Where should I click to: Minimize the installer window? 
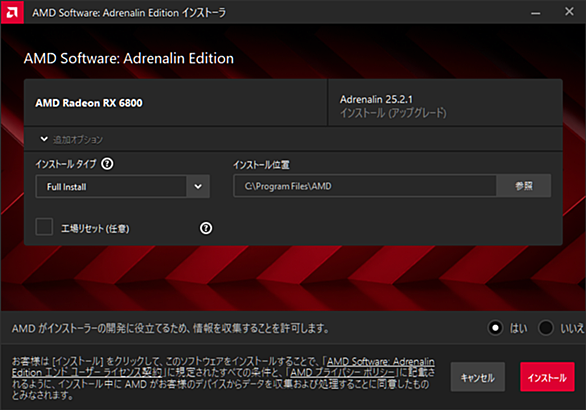pos(536,13)
